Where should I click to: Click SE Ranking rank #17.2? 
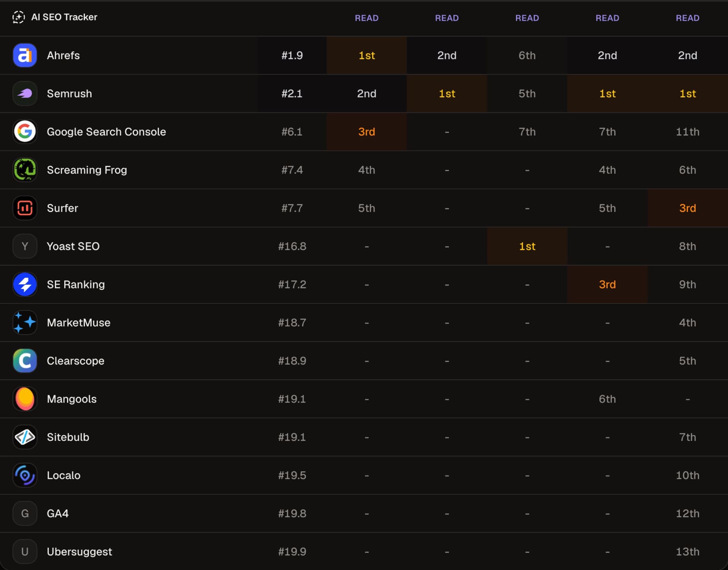point(292,285)
